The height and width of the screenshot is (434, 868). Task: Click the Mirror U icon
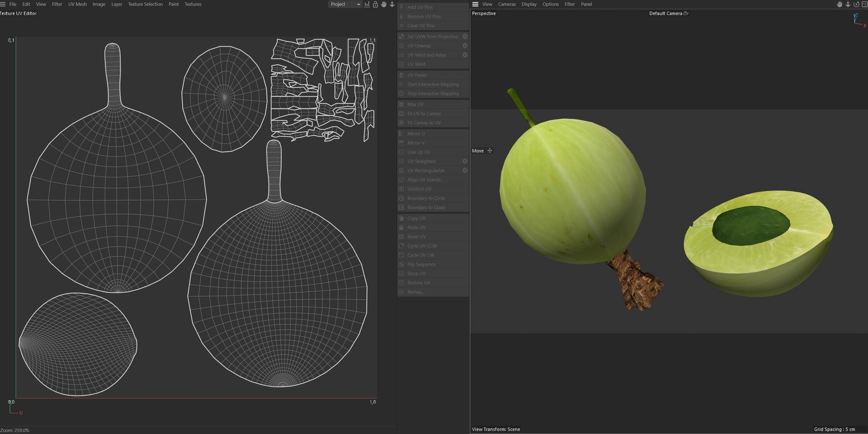point(401,134)
